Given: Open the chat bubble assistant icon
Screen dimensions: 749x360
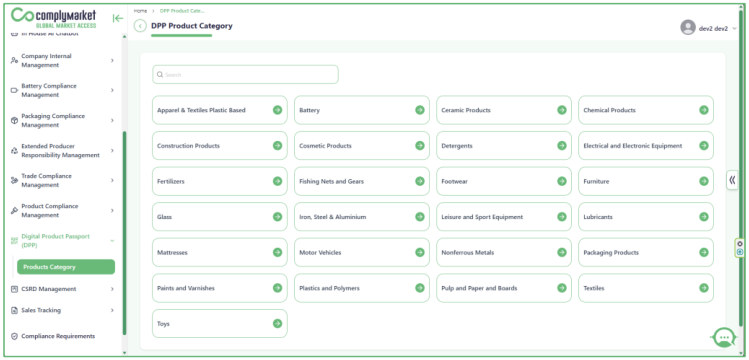Looking at the screenshot, I should (724, 337).
